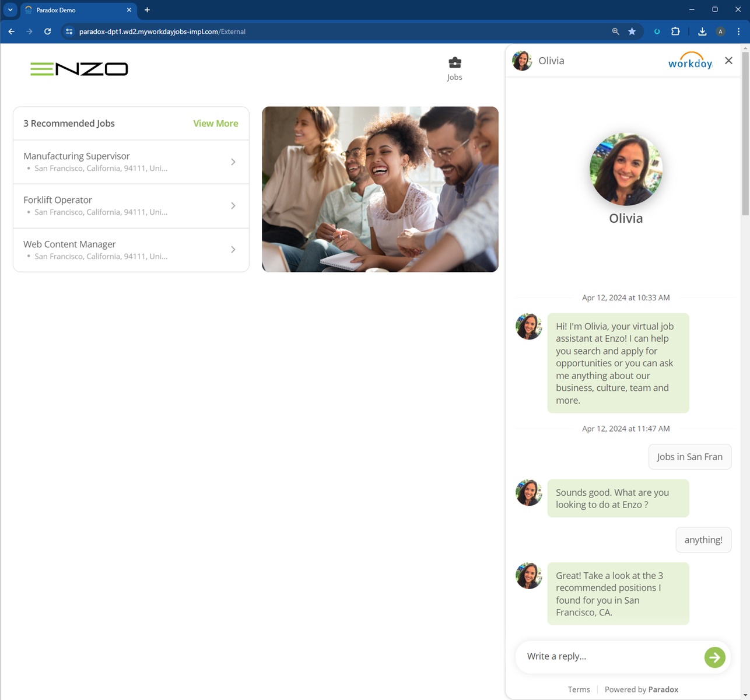
Task: Open Chrome's three-dot menu
Action: click(739, 32)
